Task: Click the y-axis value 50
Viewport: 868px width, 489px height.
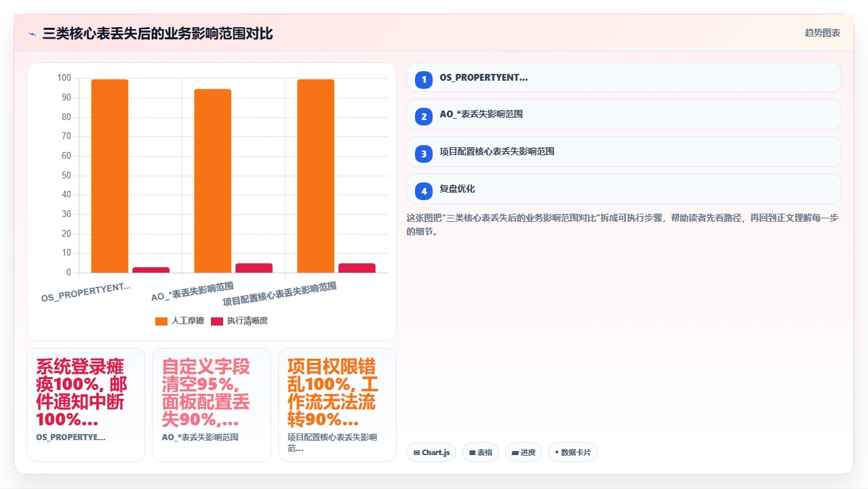Action: tap(66, 176)
